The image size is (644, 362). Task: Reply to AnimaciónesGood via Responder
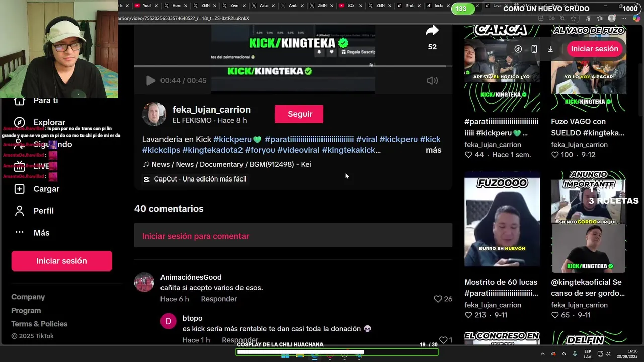219,299
